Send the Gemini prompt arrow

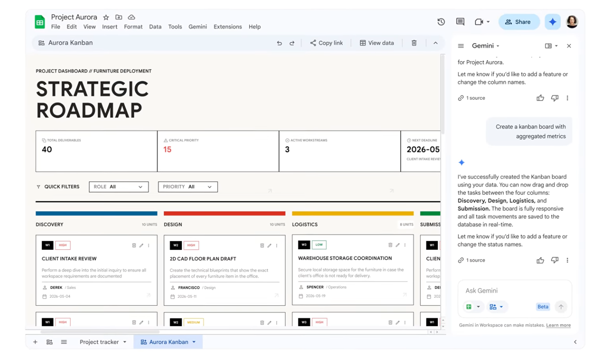pos(561,306)
